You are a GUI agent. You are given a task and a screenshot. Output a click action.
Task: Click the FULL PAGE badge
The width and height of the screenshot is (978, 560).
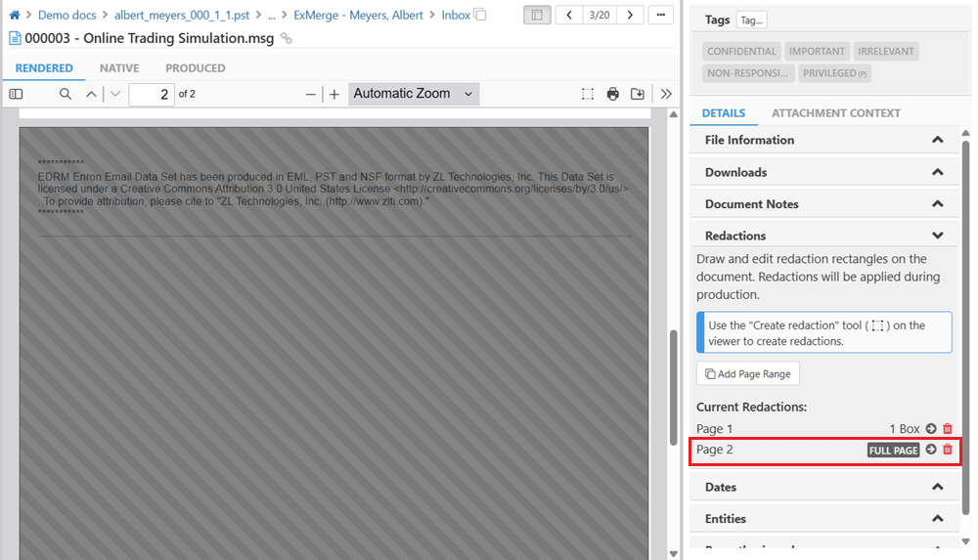tap(893, 451)
